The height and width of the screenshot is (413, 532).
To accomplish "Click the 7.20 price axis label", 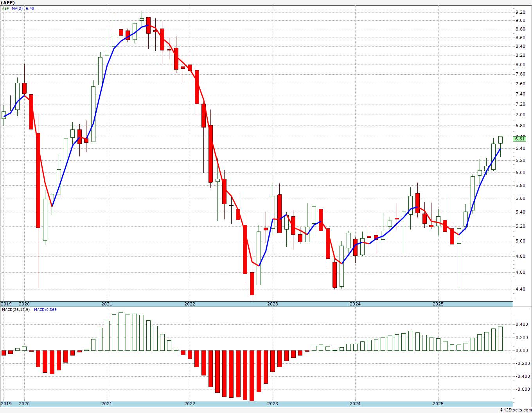I will [520, 104].
